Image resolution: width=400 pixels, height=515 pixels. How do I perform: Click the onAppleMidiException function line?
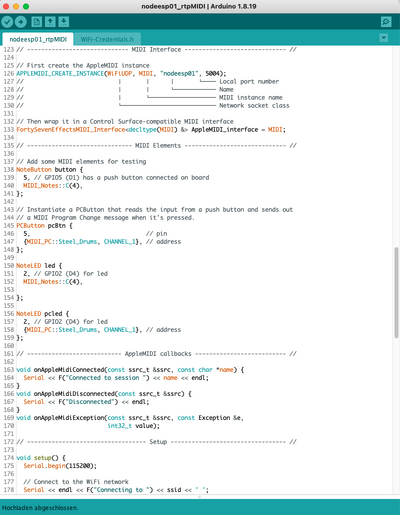click(130, 417)
